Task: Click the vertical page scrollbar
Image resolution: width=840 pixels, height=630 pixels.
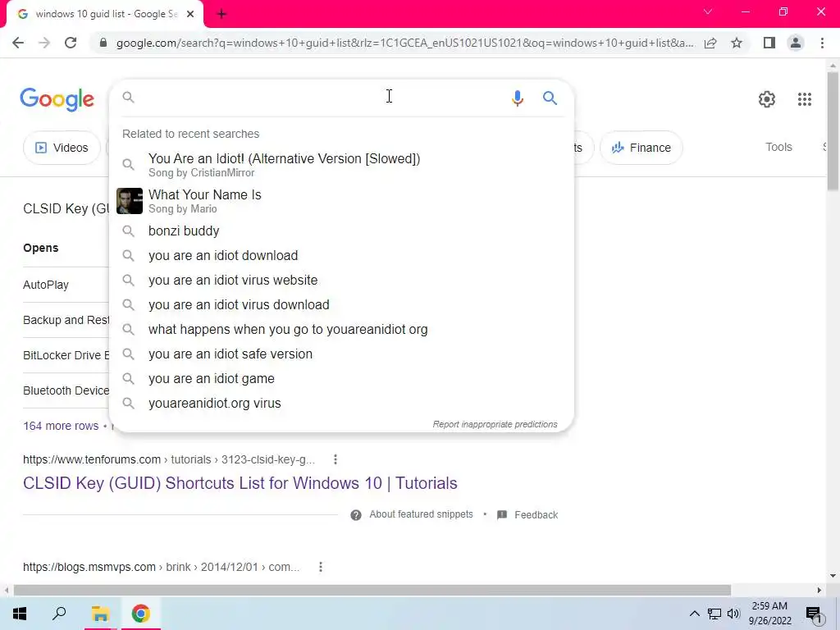Action: 833,131
